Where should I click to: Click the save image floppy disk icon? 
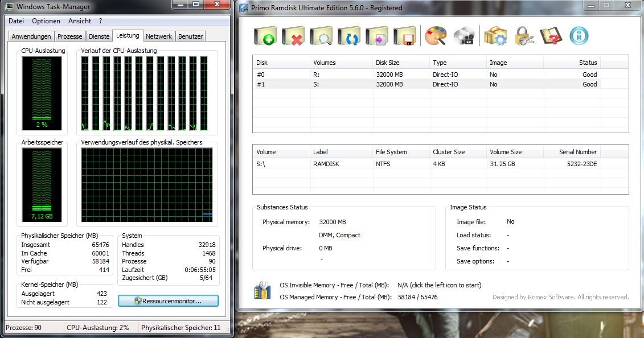[404, 36]
